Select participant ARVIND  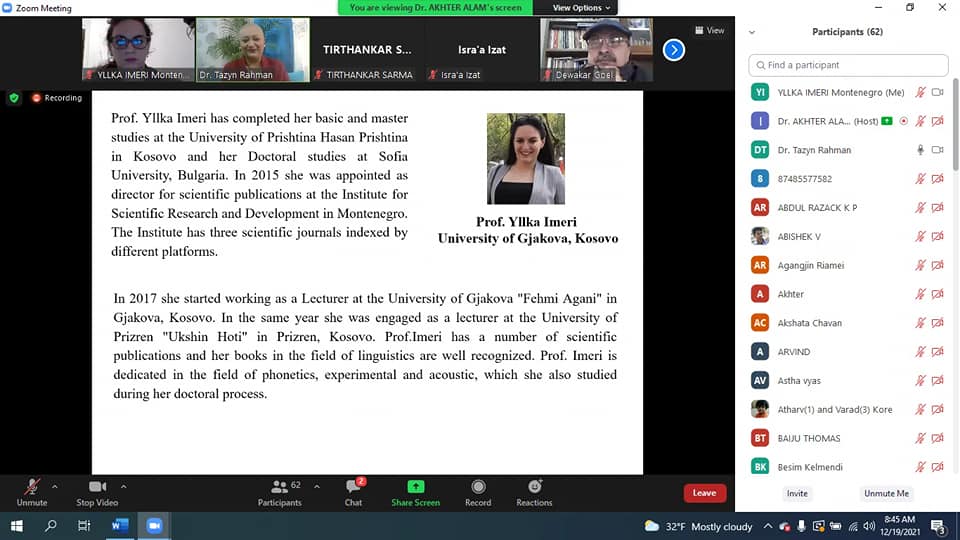click(848, 351)
